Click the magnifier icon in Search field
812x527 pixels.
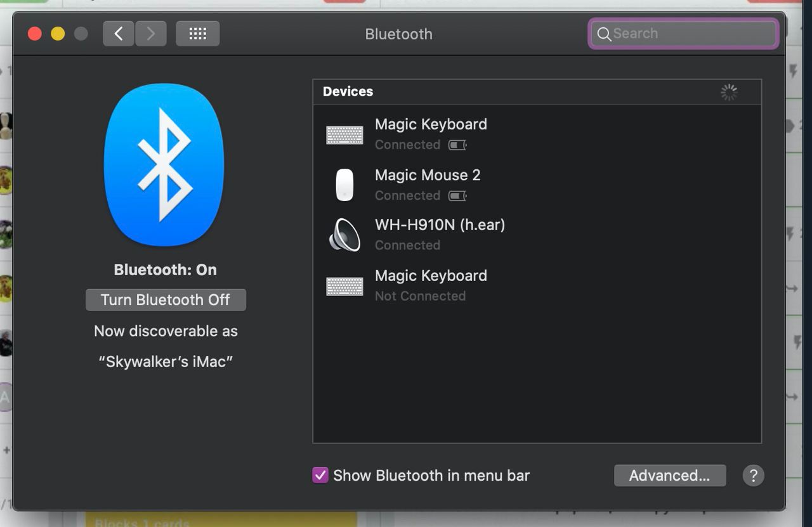point(605,34)
